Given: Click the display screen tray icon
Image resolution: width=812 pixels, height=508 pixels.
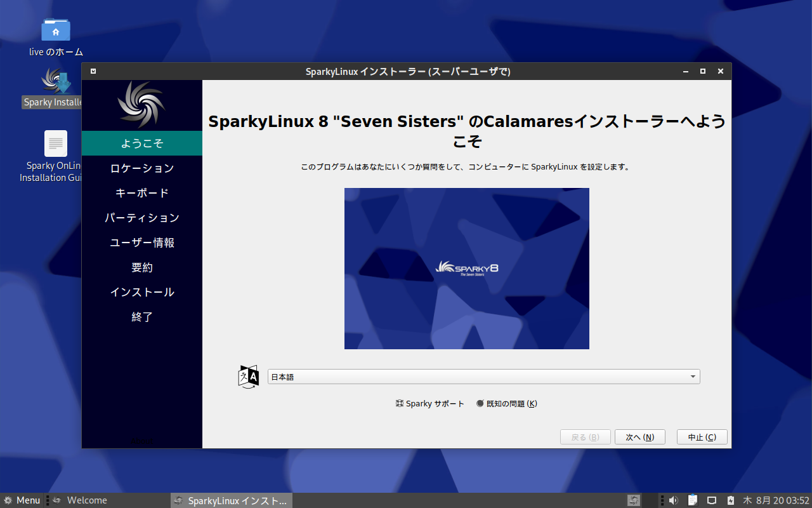Looking at the screenshot, I should tap(712, 500).
